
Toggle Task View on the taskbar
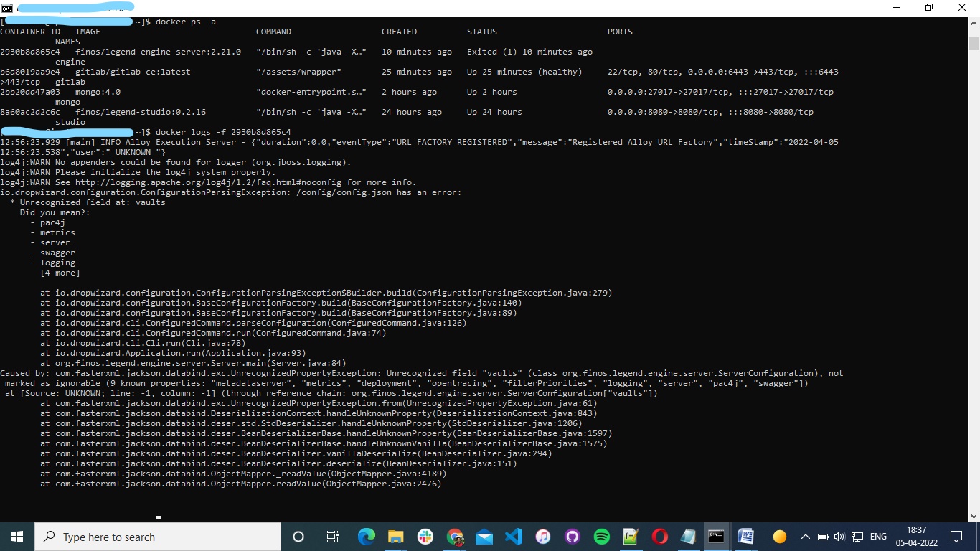[x=332, y=536]
